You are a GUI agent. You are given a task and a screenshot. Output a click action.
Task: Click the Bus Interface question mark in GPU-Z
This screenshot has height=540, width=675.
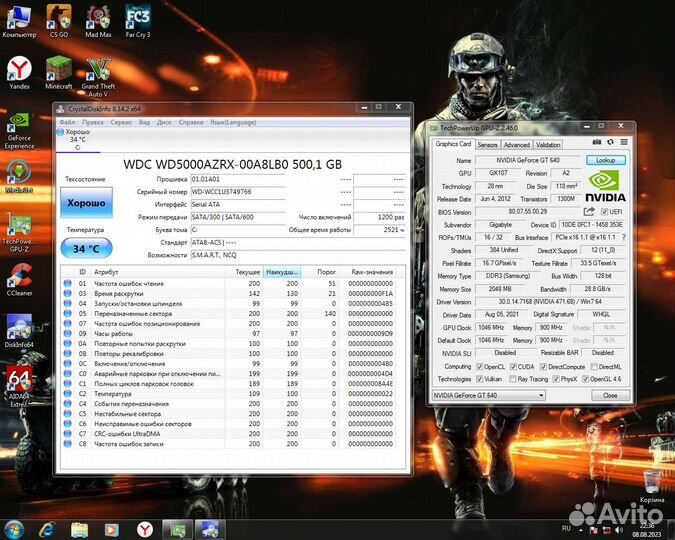click(x=623, y=237)
